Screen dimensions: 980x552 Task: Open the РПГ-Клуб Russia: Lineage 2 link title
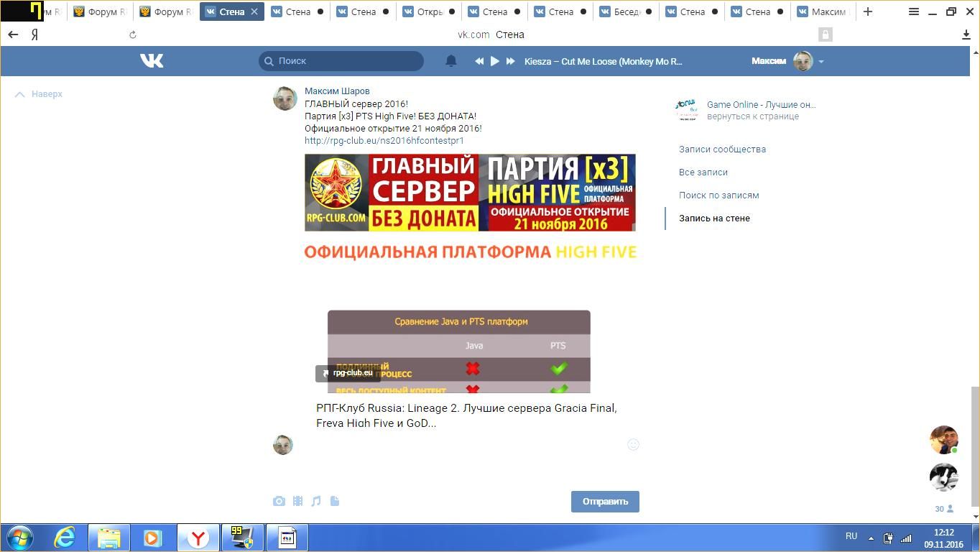coord(467,415)
